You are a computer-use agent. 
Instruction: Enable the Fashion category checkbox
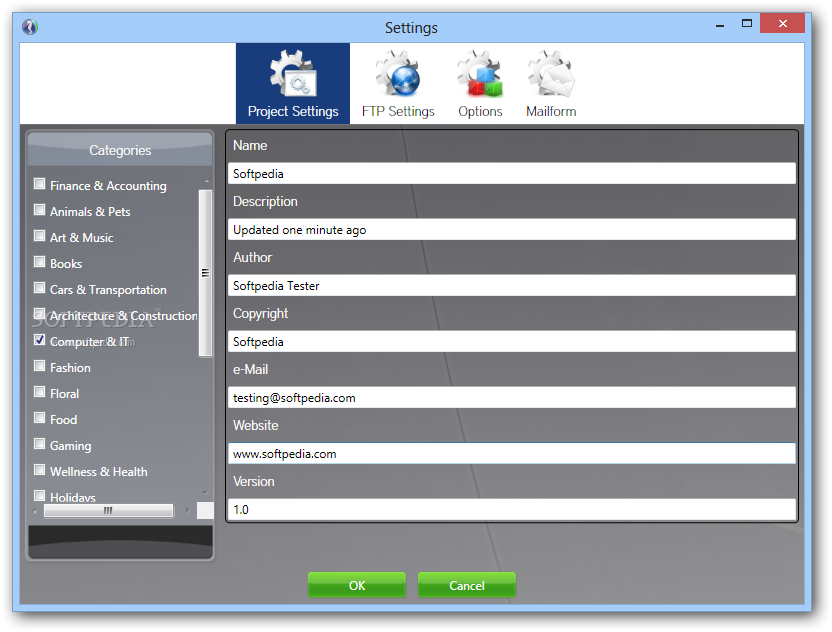tap(39, 366)
